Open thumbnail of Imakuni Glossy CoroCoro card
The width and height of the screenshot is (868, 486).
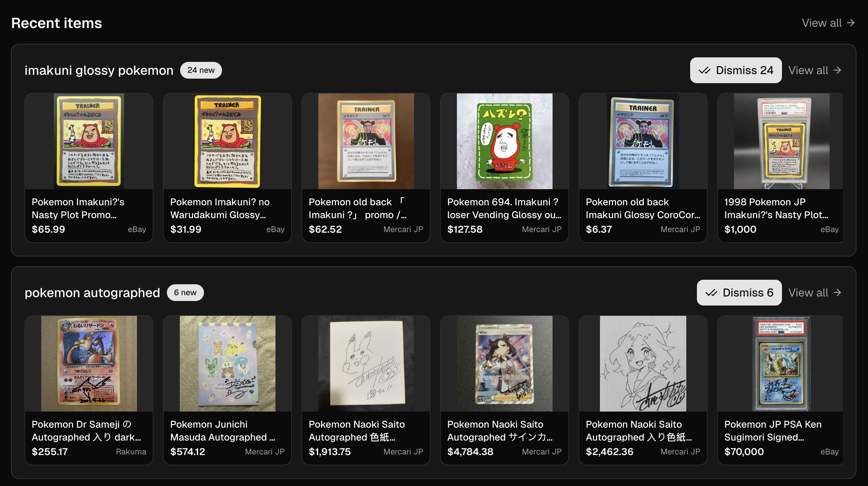tap(643, 141)
